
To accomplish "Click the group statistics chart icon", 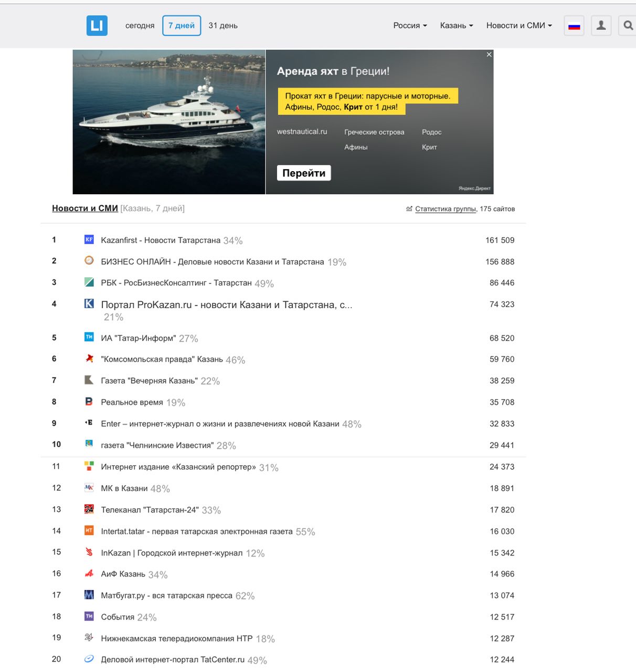I will pos(409,209).
